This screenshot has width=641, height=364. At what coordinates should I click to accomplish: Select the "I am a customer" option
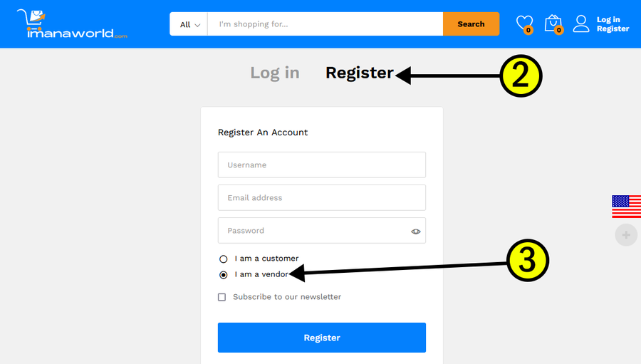(x=223, y=259)
